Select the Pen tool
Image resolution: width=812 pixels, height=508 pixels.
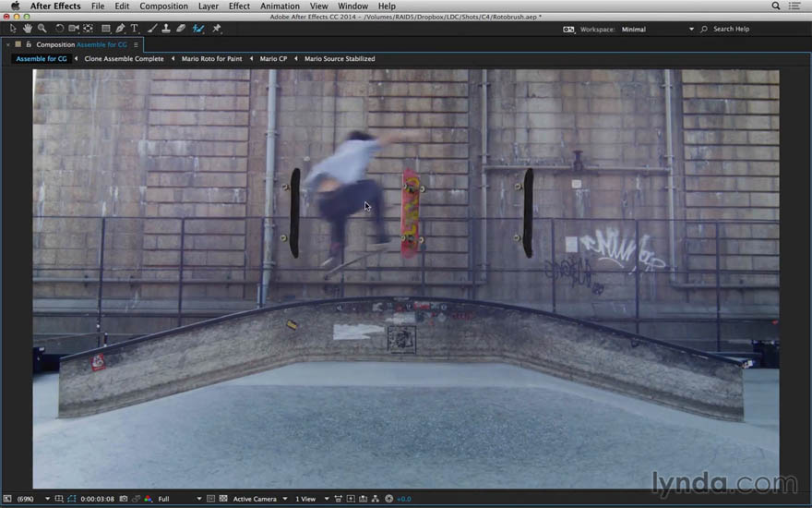point(120,29)
